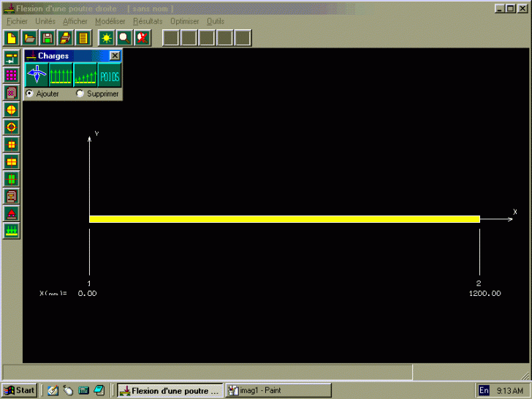Activate the magnifier zoom tool
532x399 pixels.
(x=124, y=38)
